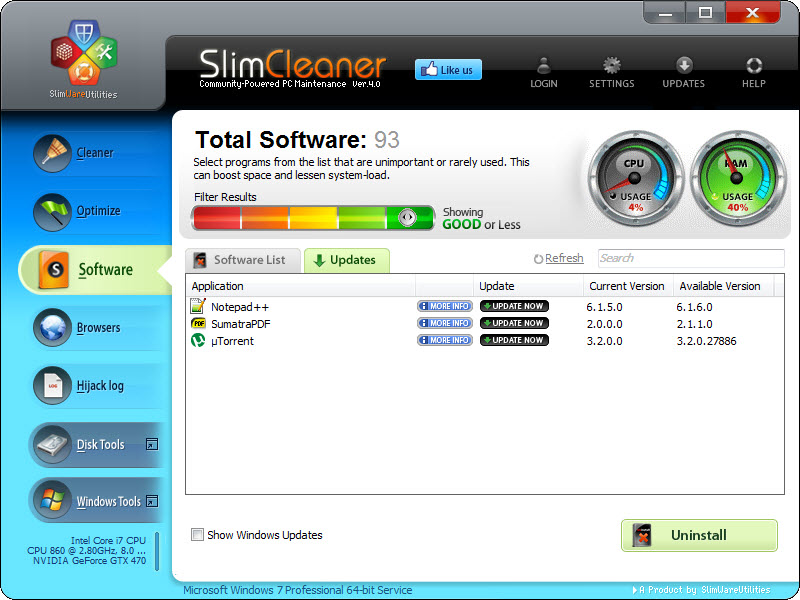Screen dimensions: 800x600
Task: Click More Info for µTorrent
Action: 445,340
